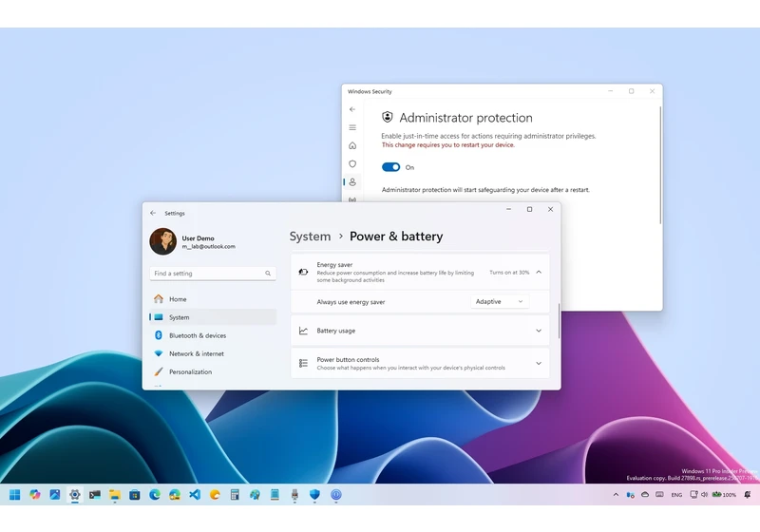Open hamburger menu in Windows Security
The width and height of the screenshot is (760, 532).
[352, 127]
